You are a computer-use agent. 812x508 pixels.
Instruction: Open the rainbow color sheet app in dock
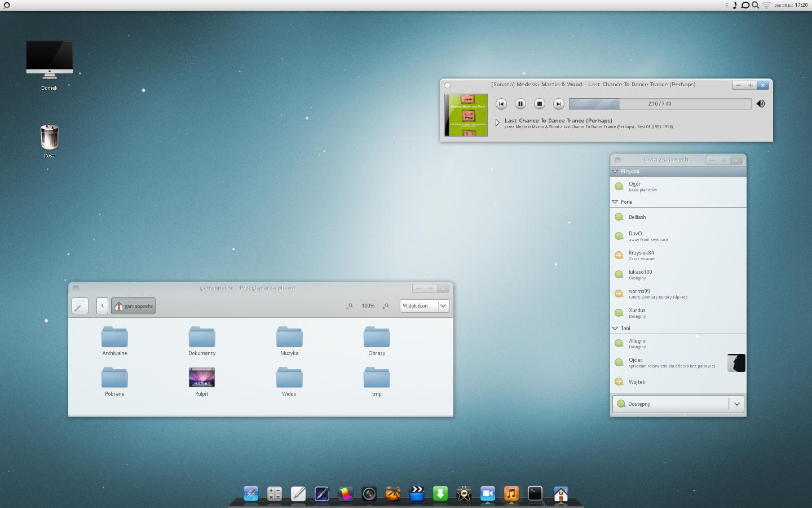coord(346,494)
